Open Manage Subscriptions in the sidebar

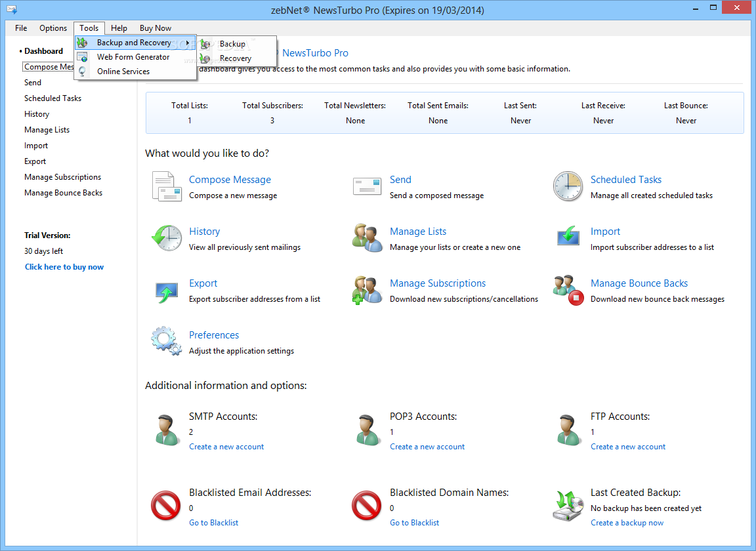[63, 177]
